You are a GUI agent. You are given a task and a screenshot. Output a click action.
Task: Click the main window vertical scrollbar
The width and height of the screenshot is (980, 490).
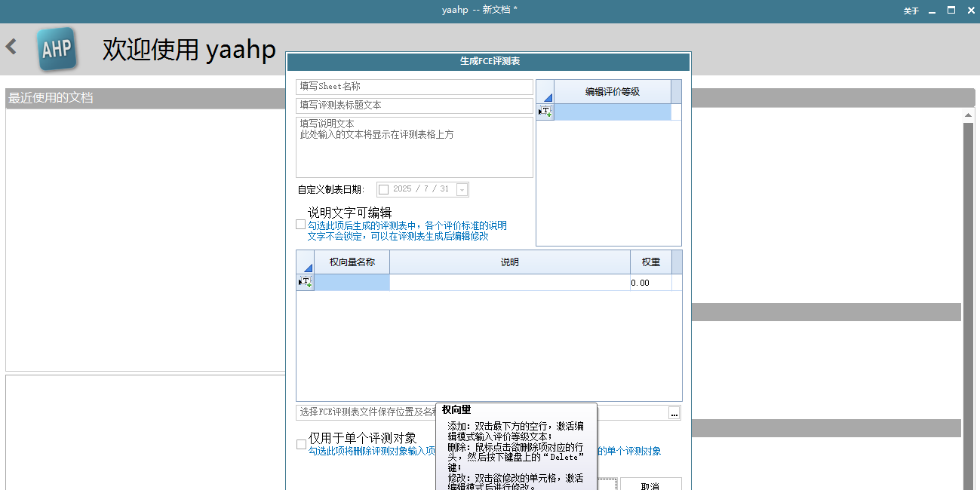[x=969, y=302]
